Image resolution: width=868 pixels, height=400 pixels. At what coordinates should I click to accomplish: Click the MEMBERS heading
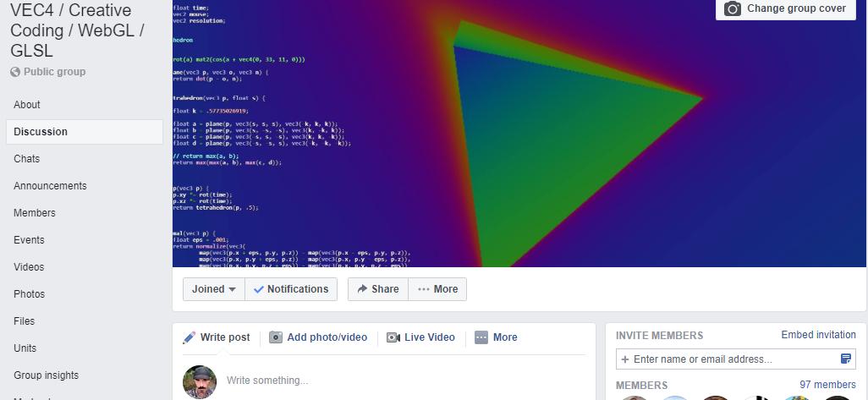coord(641,385)
